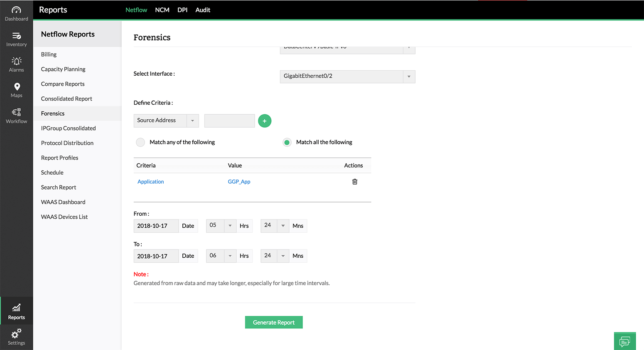Screen dimensions: 644x350
Task: Delete the Application criteria with trash icon
Action: click(x=355, y=182)
